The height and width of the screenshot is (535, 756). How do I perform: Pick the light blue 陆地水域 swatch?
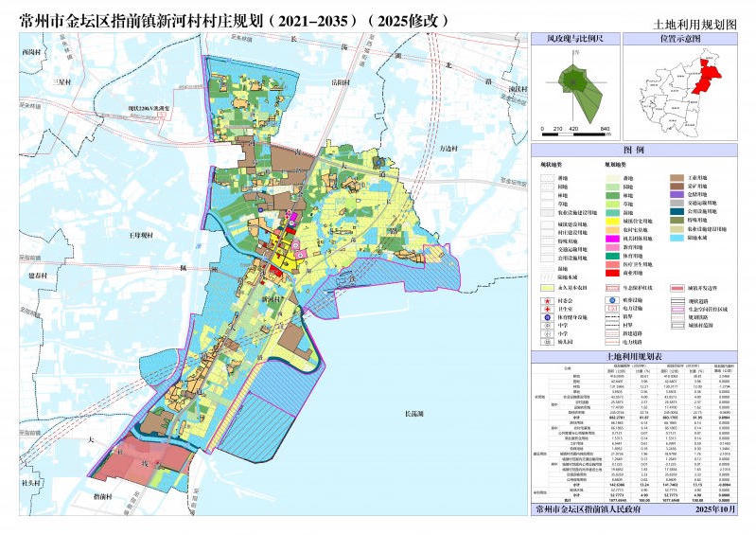pyautogui.click(x=677, y=238)
